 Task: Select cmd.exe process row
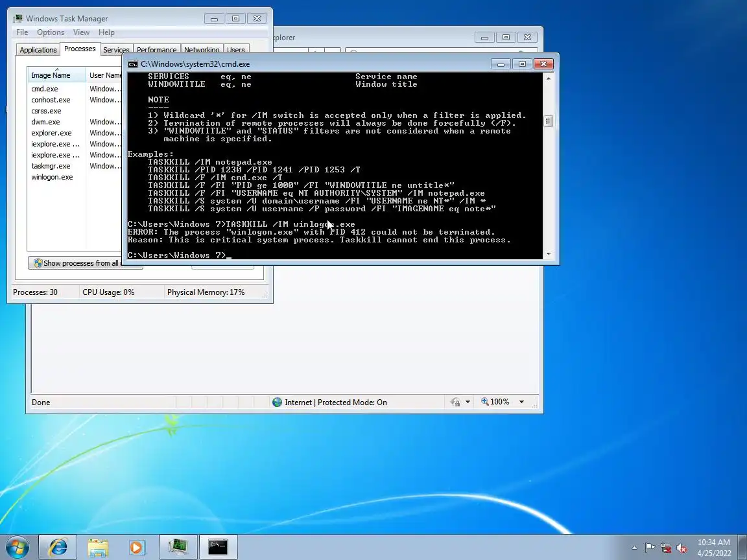click(75, 89)
